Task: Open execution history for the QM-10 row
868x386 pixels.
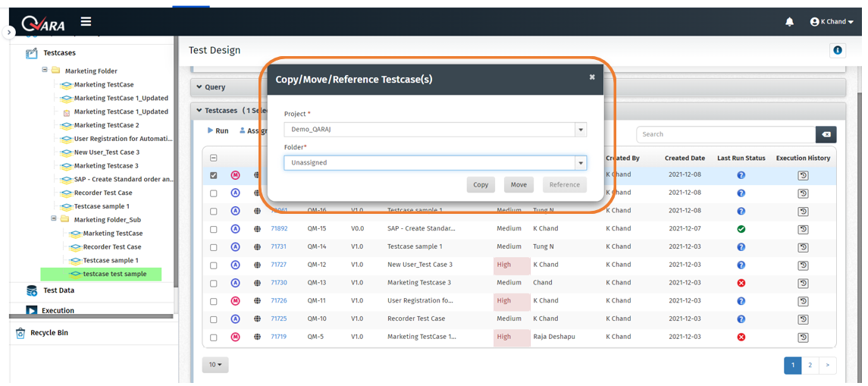Action: [x=803, y=319]
